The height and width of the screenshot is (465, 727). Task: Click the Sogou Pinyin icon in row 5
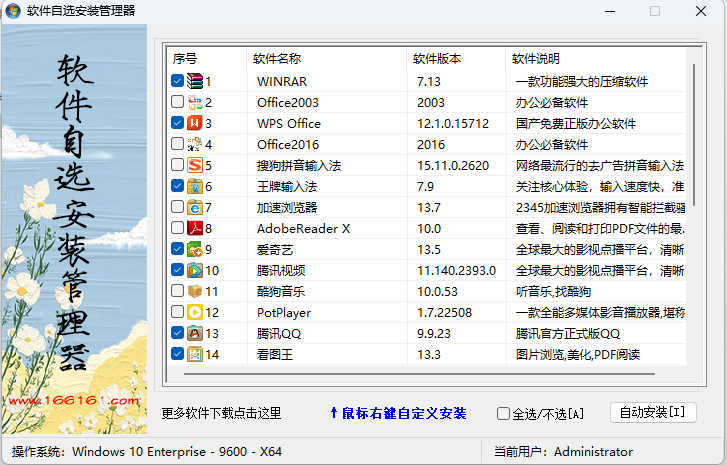click(x=195, y=165)
